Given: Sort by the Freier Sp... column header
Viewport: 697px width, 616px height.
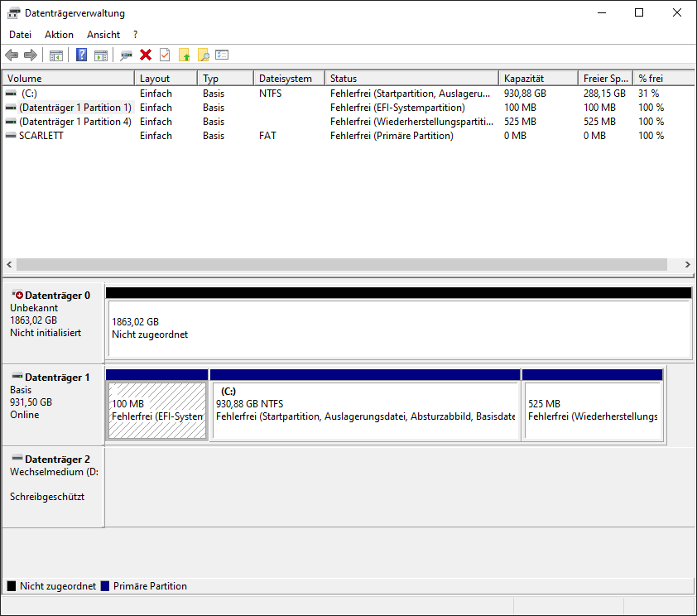Looking at the screenshot, I should (606, 78).
